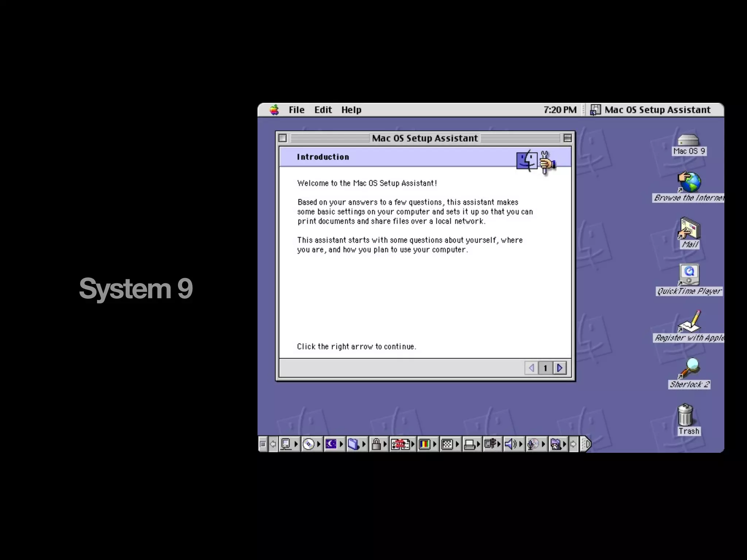The image size is (747, 560).
Task: Open the Location Manager module
Action: point(403,444)
